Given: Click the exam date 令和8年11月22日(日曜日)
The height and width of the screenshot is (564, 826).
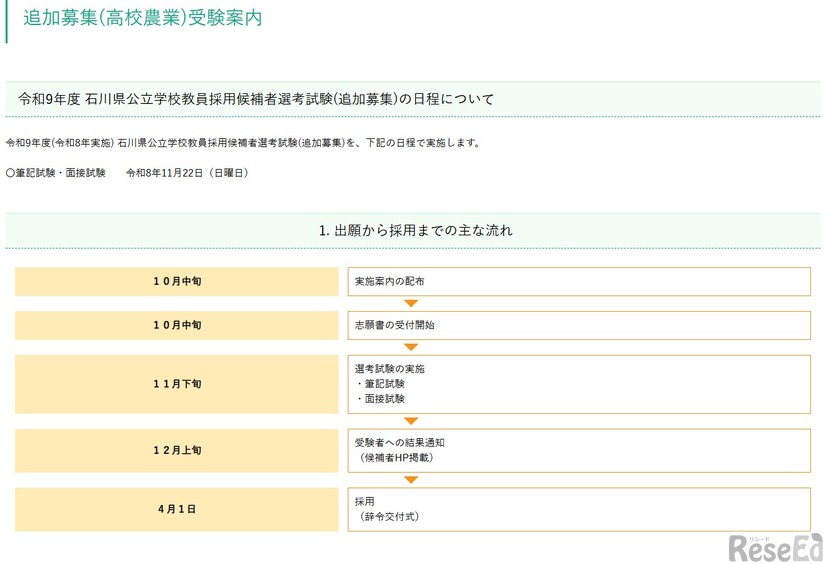Looking at the screenshot, I should [187, 173].
